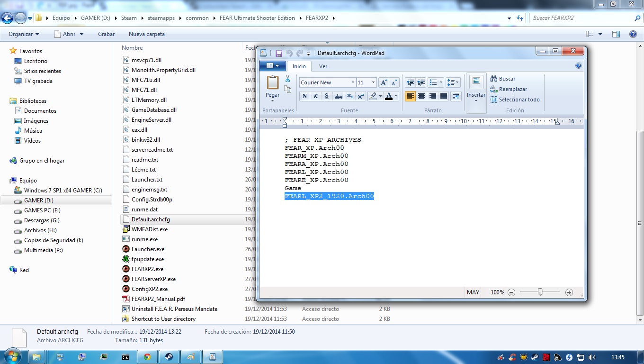The width and height of the screenshot is (644, 364).
Task: Switch to the Inicio ribbon tab
Action: [x=299, y=66]
